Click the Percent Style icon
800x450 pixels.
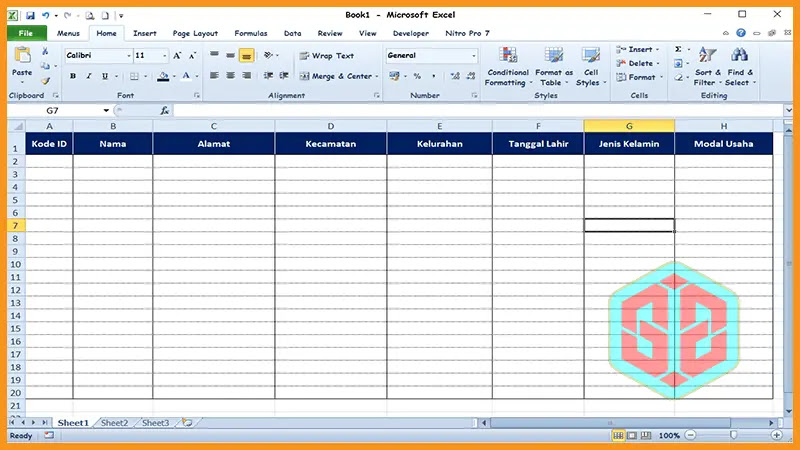click(x=417, y=76)
